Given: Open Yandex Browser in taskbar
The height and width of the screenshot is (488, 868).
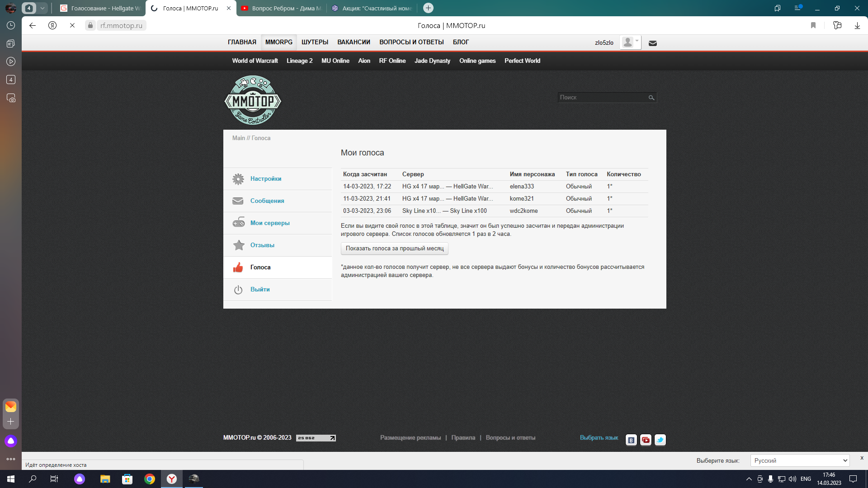Looking at the screenshot, I should (x=172, y=479).
